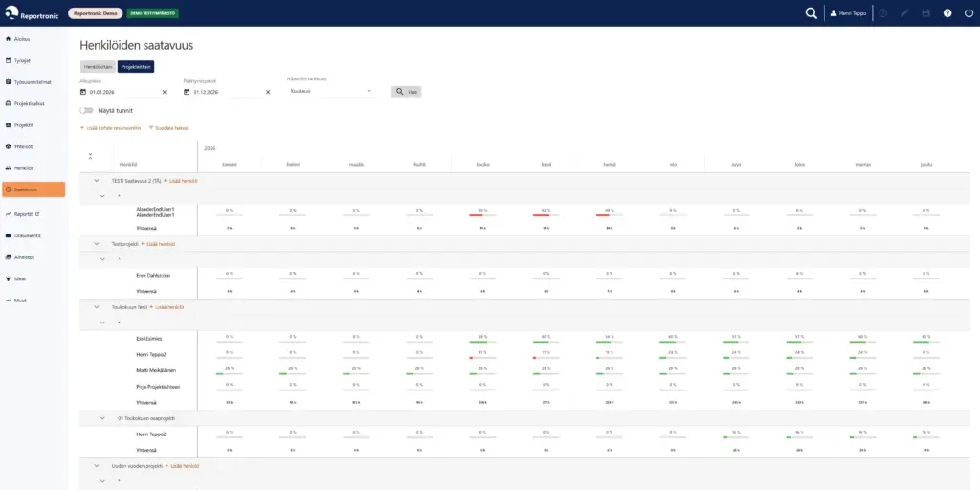The width and height of the screenshot is (980, 490).
Task: Open the Kuukausi time precision dropdown
Action: point(330,91)
